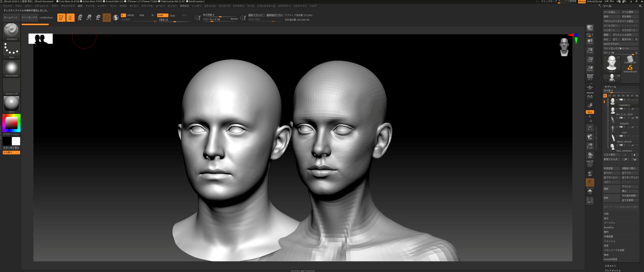Toggle the Zsub mode button
Screen dimensions: 644x272
click(x=172, y=16)
